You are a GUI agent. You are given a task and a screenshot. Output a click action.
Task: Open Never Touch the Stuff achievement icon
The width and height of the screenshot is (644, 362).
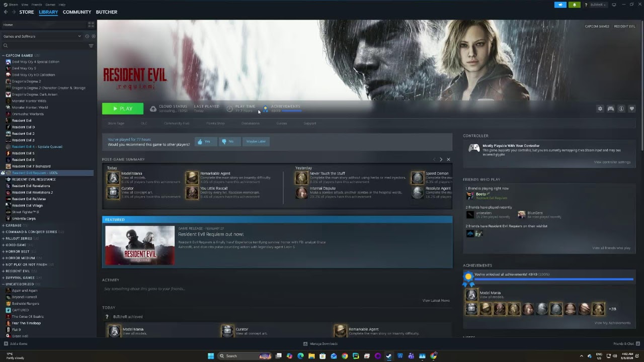click(301, 177)
